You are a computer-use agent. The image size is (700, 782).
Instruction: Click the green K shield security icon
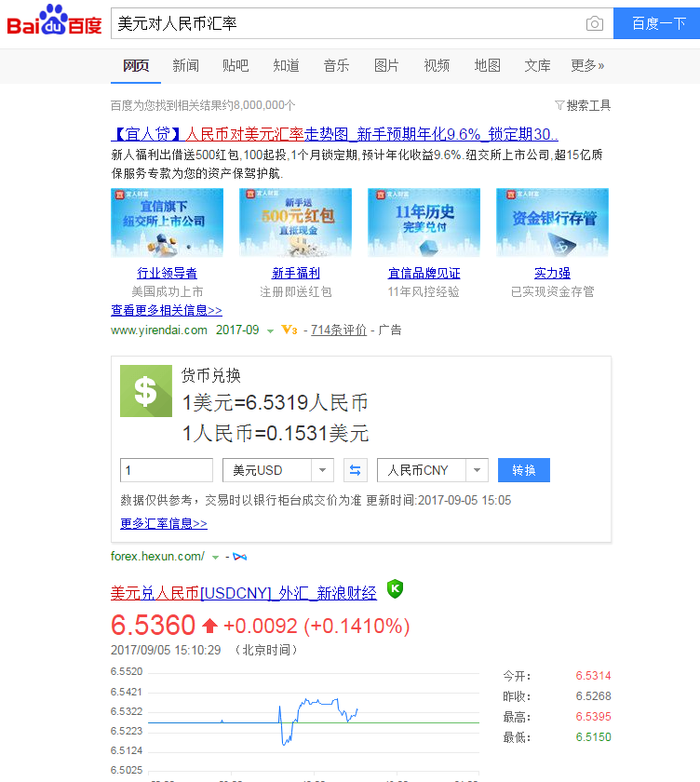395,589
